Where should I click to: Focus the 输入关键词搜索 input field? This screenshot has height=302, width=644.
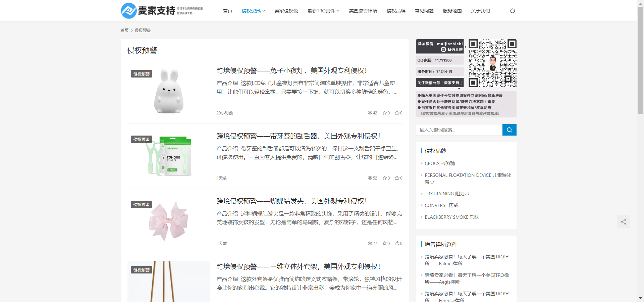(x=459, y=130)
